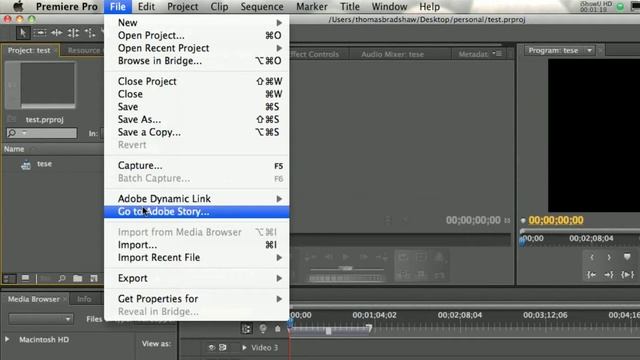Image resolution: width=640 pixels, height=360 pixels.
Task: Select the Track Select tool
Action: click(x=40, y=33)
